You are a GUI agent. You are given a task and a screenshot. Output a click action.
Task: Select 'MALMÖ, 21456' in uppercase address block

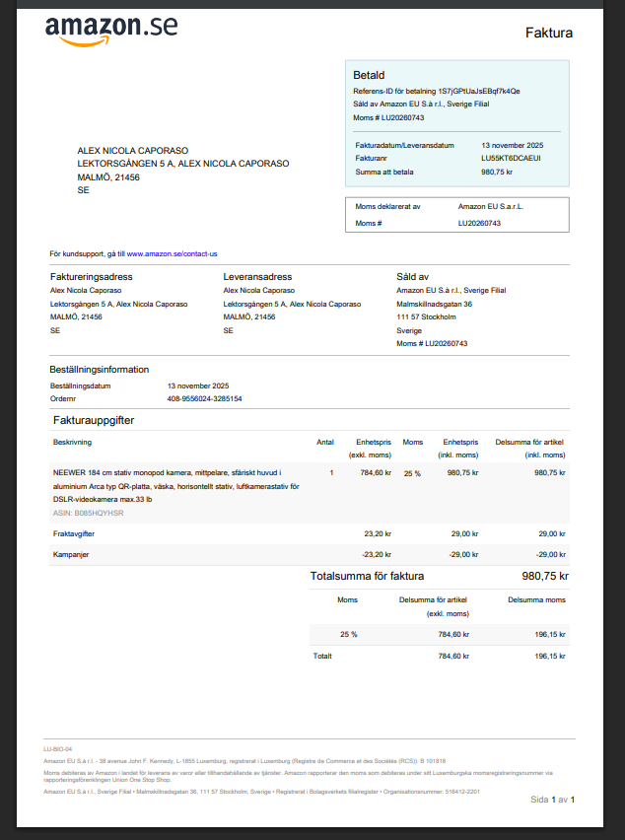[x=108, y=177]
